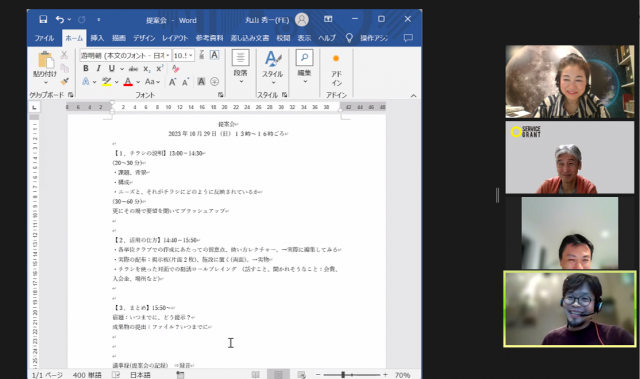Screen dimensions: 640x379
Task: Switch to the 挿入 tab
Action: coord(97,38)
